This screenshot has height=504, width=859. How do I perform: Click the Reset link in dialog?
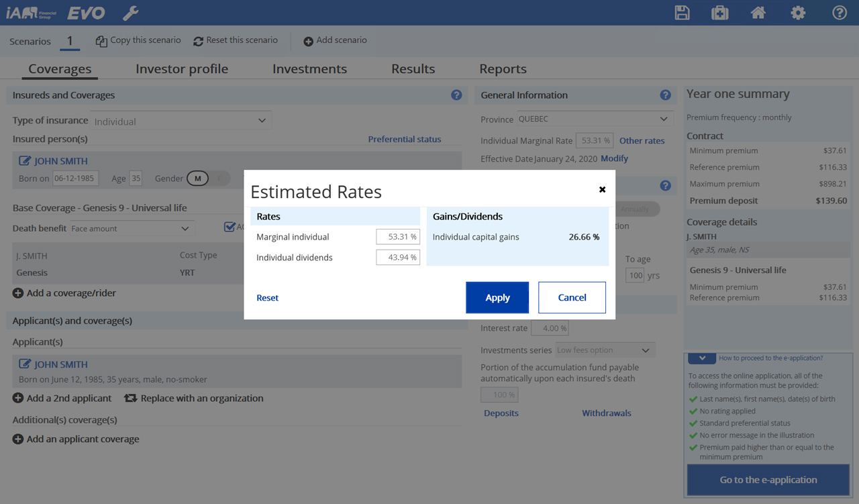coord(267,298)
